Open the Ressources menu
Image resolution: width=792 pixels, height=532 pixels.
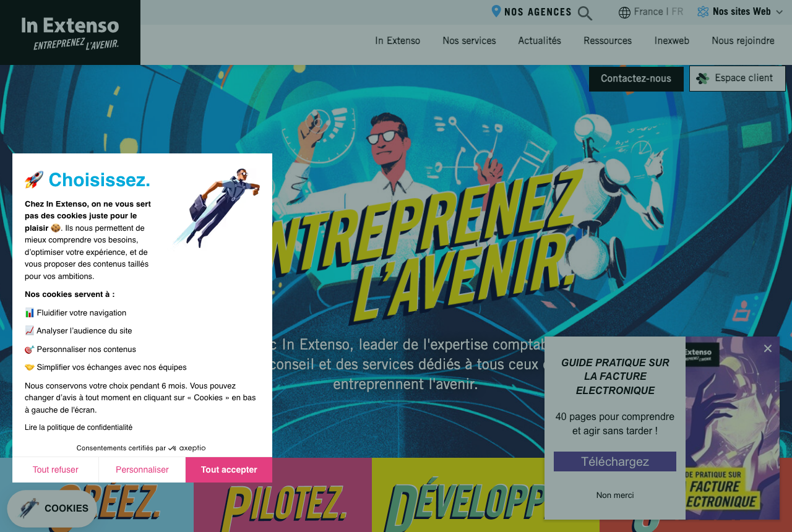click(608, 41)
